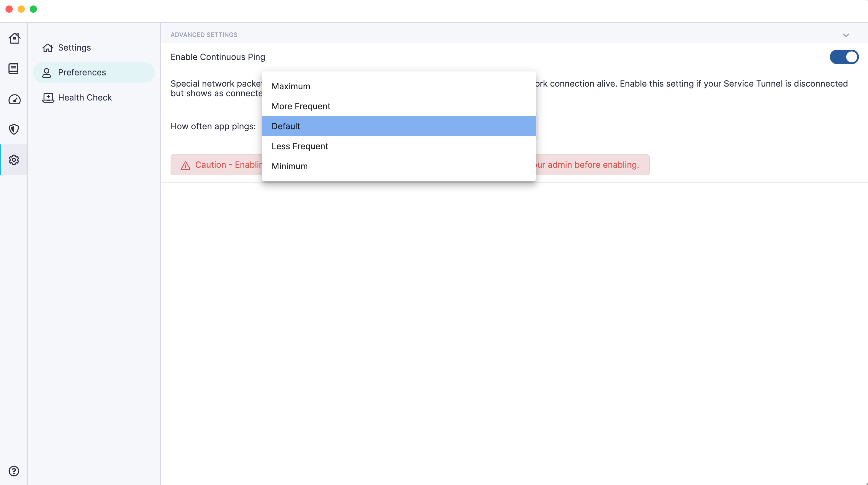The height and width of the screenshot is (485, 868).
Task: Click the green macOS fullscreen button
Action: 33,9
